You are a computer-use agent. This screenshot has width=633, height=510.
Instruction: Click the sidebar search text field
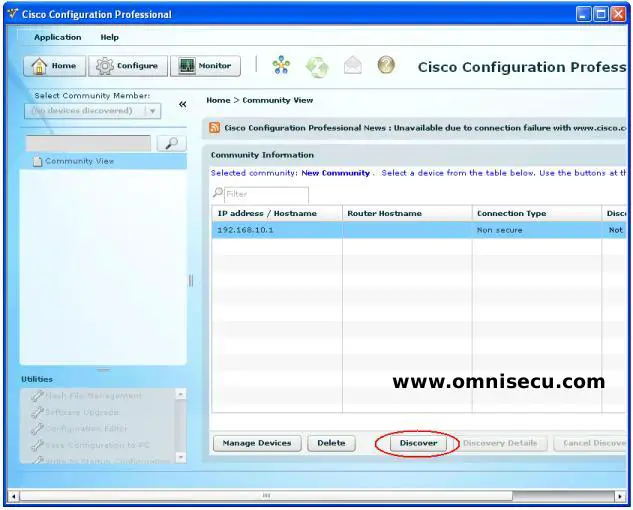88,143
